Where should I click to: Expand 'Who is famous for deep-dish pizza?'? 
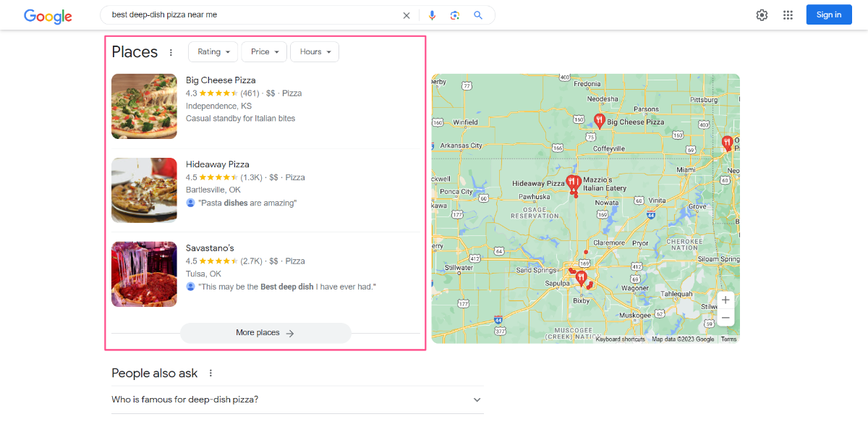pyautogui.click(x=297, y=400)
